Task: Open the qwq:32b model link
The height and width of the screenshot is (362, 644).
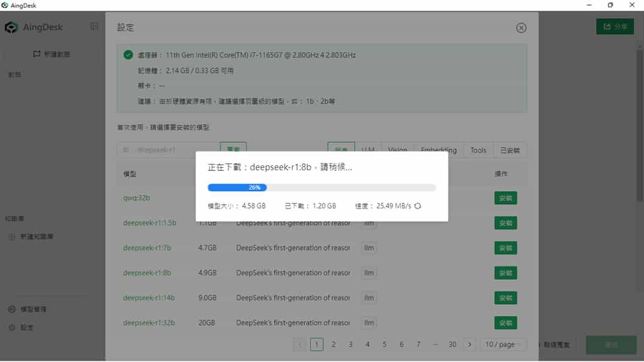Action: 136,198
